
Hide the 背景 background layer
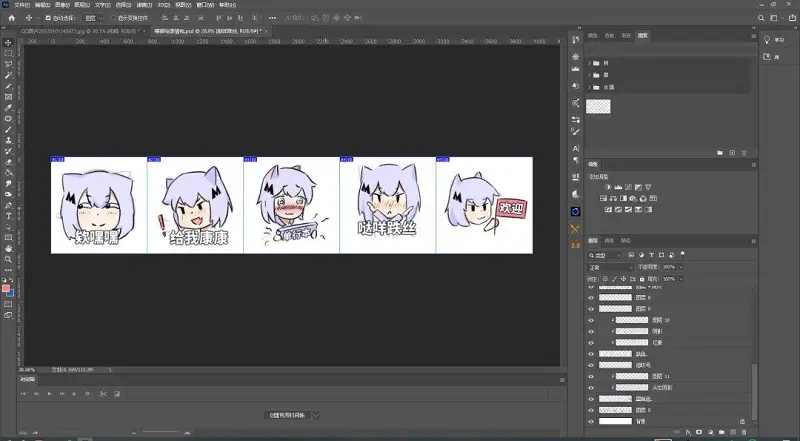click(591, 422)
